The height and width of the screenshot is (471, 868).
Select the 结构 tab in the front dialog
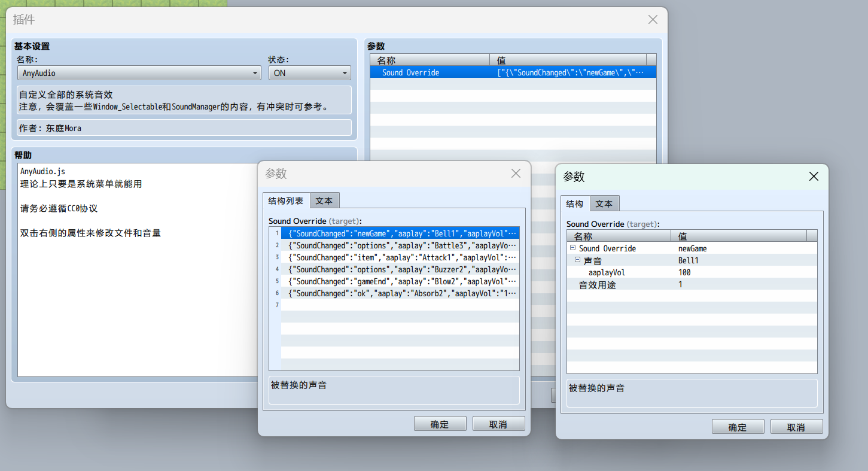[x=575, y=203]
